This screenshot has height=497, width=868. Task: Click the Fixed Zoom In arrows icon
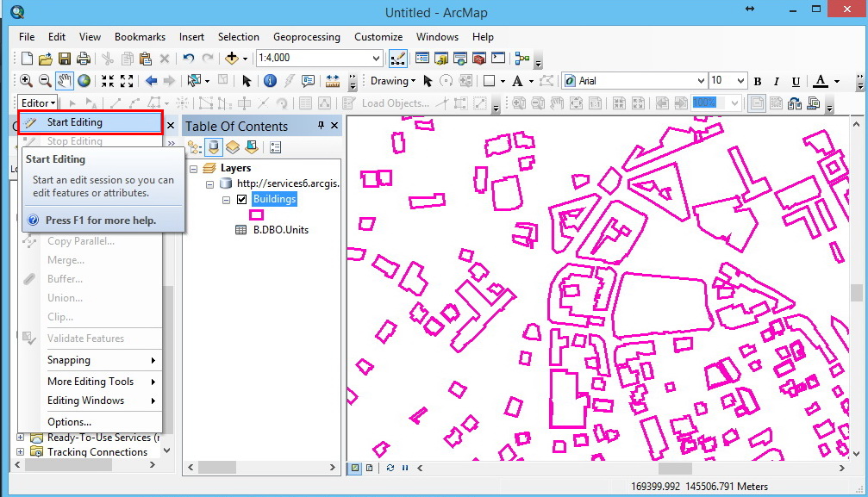(108, 81)
